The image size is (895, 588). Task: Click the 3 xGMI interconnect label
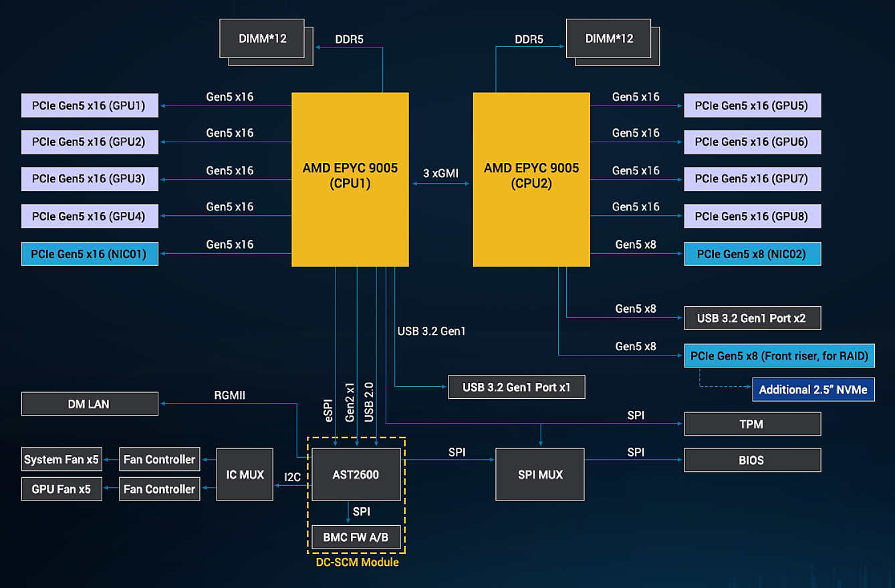pos(441,173)
